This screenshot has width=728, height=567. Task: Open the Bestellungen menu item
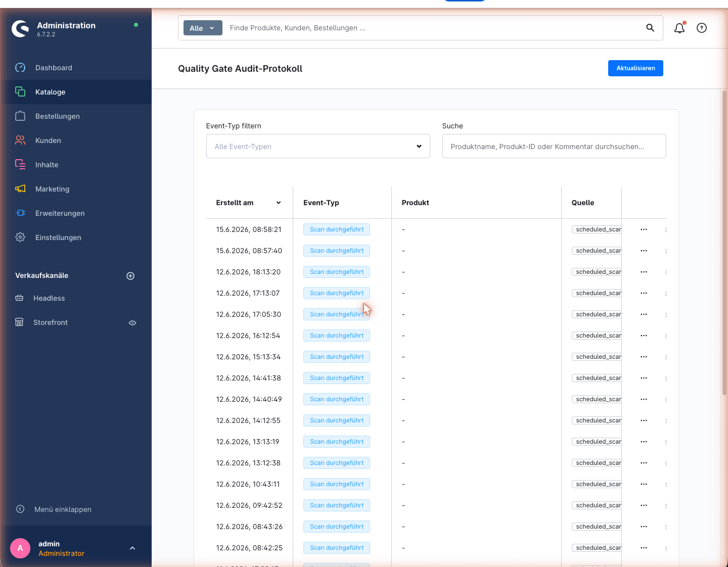coord(76,116)
